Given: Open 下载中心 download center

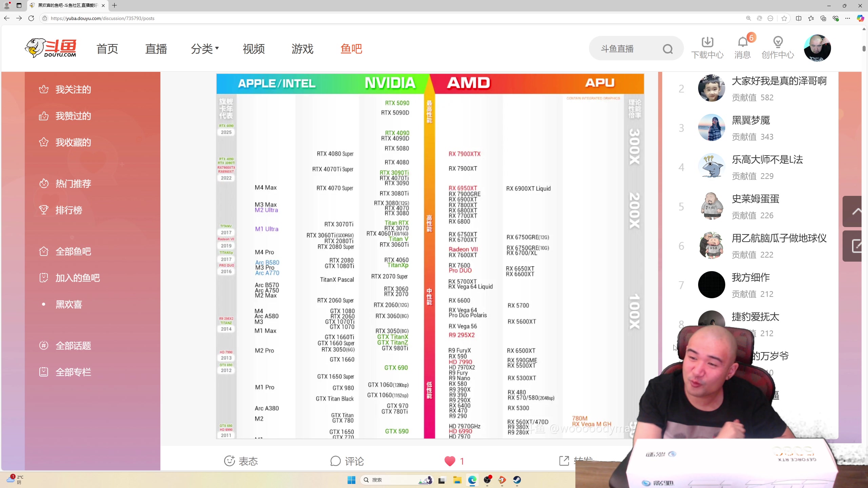Looking at the screenshot, I should (707, 48).
